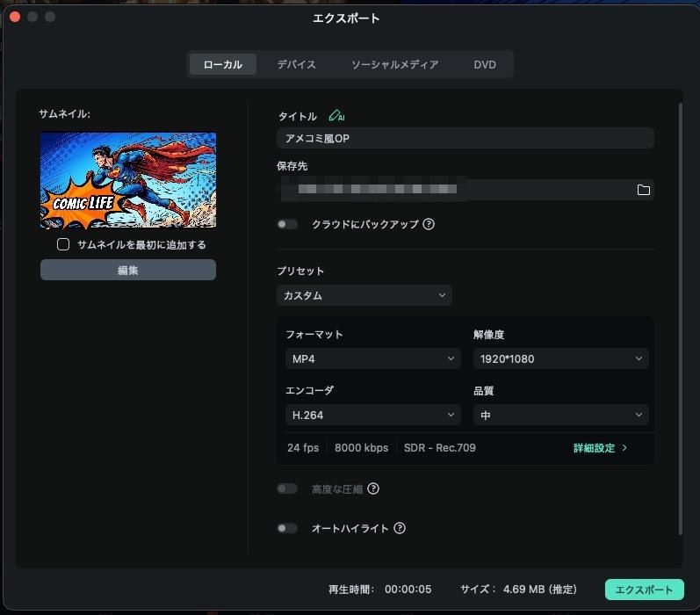Click the SDR - Rec.709 value
The image size is (700, 615).
point(440,448)
